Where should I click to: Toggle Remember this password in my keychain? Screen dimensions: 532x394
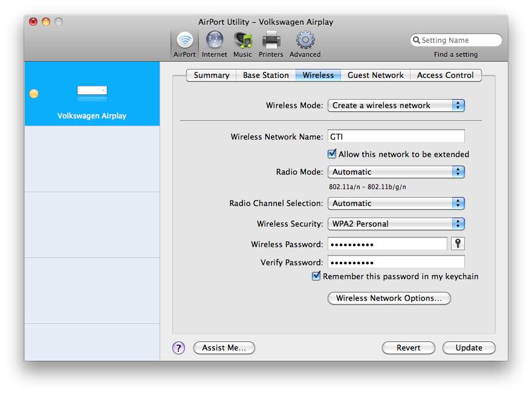point(316,276)
